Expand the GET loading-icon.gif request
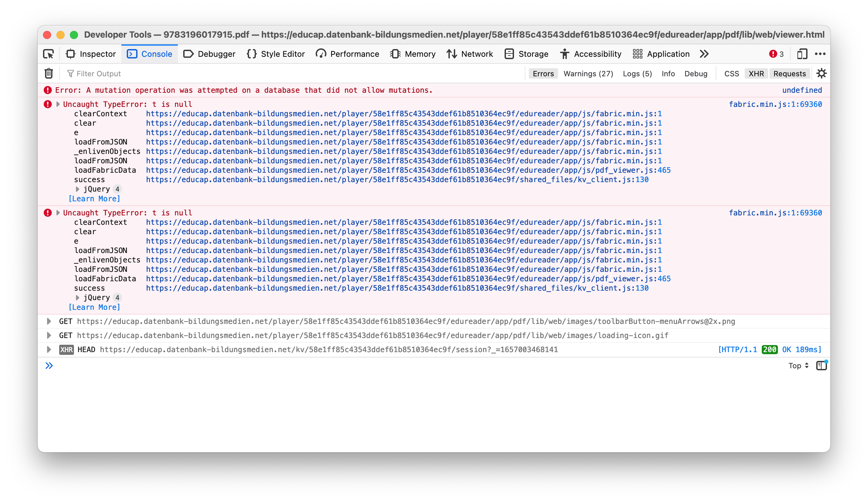868x502 pixels. point(49,335)
